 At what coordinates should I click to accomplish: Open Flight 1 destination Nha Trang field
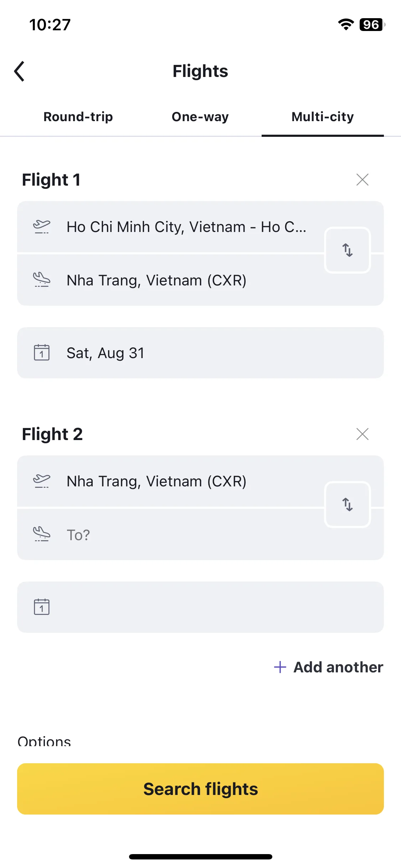tap(170, 280)
